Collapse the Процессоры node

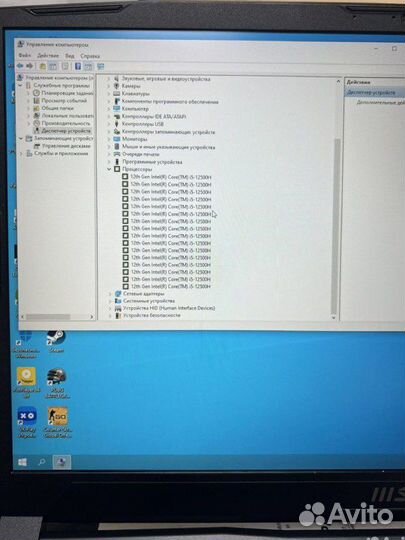[109, 169]
